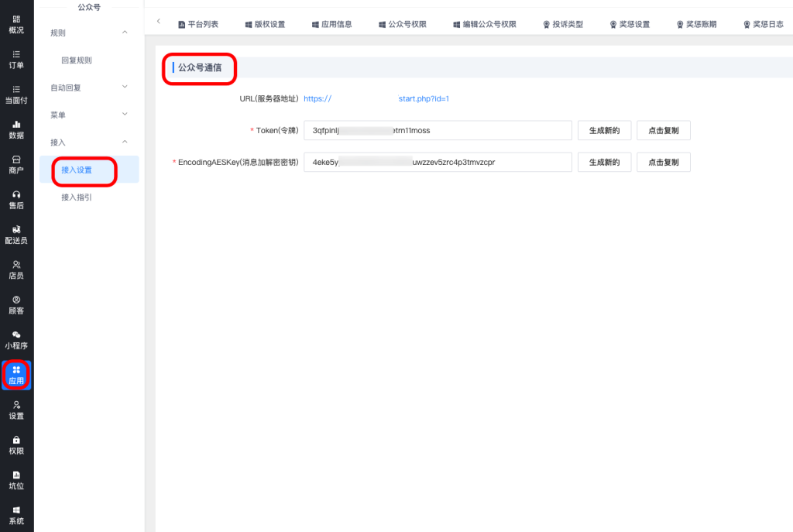Collapse the 接入 section

[125, 142]
